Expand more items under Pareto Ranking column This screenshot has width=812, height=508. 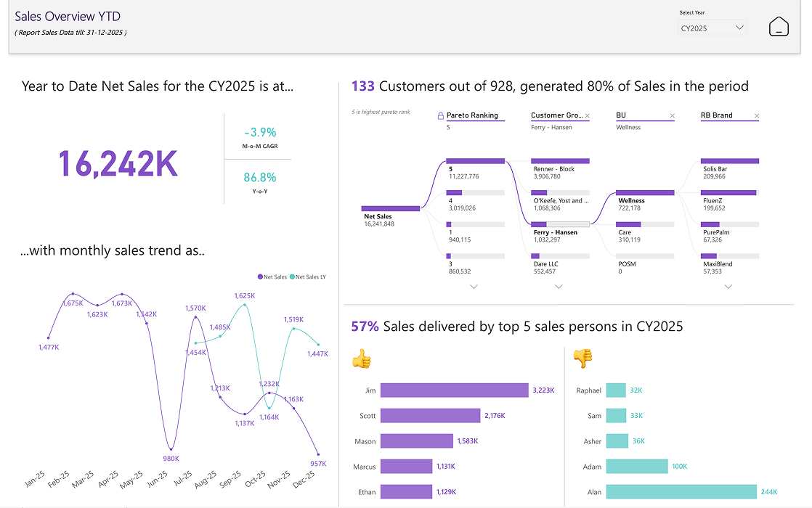click(x=474, y=287)
